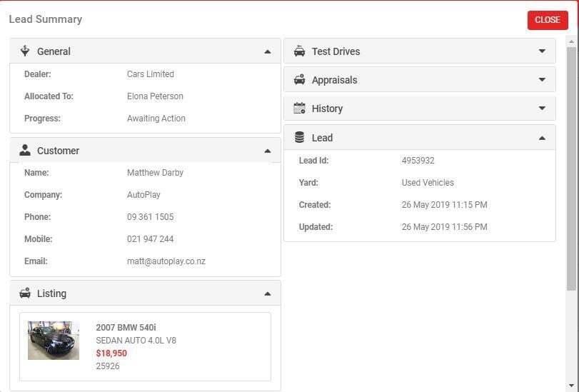579x392 pixels.
Task: Click the History calendar icon
Action: point(299,109)
